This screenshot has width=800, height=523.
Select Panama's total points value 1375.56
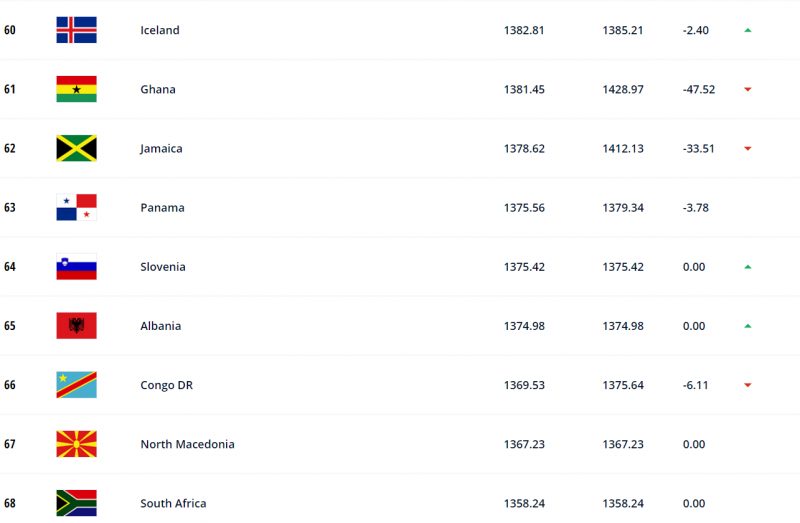[524, 208]
